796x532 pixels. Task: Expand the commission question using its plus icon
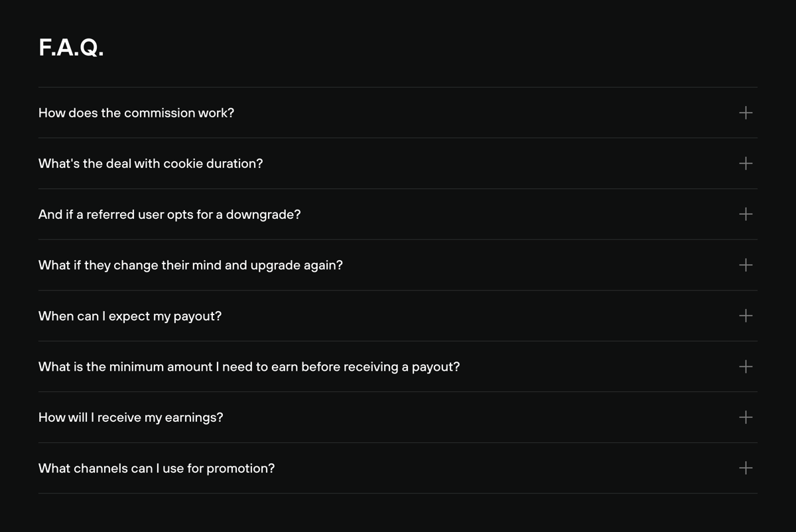point(745,113)
